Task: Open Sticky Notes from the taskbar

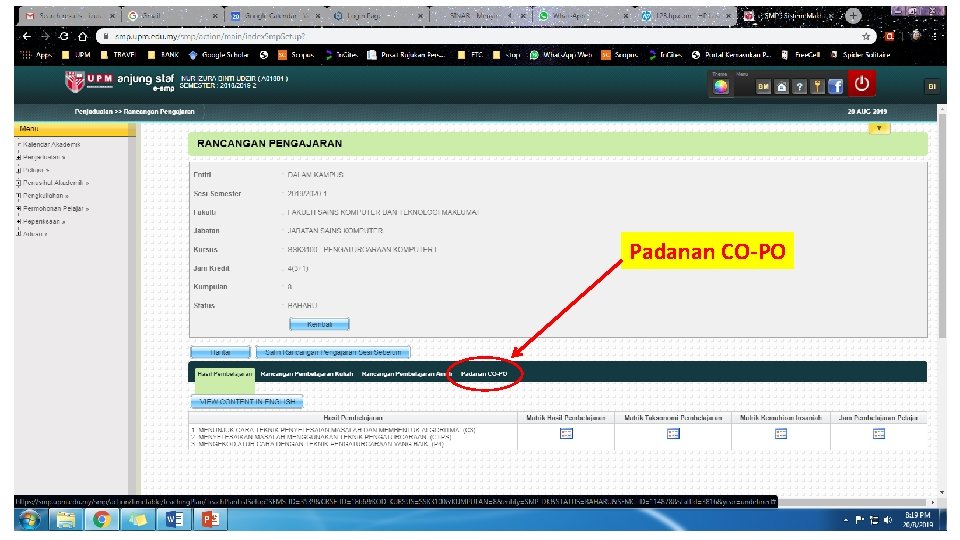Action: pos(138,520)
